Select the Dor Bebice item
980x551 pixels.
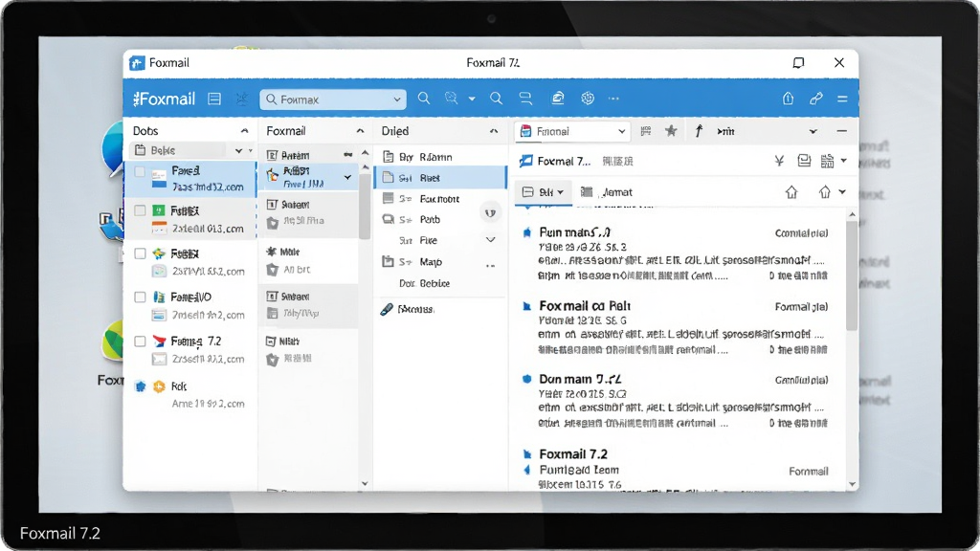440,283
